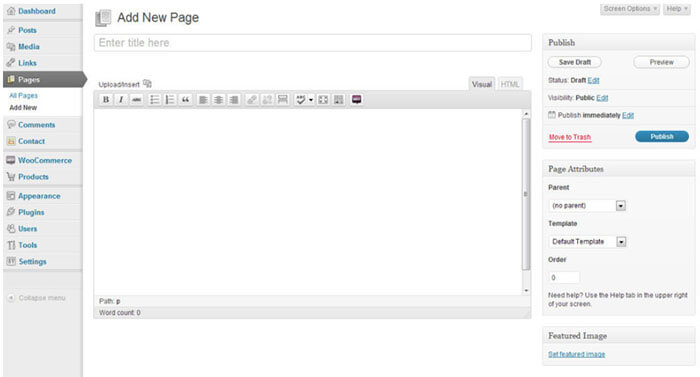Open the Appearance menu

39,196
